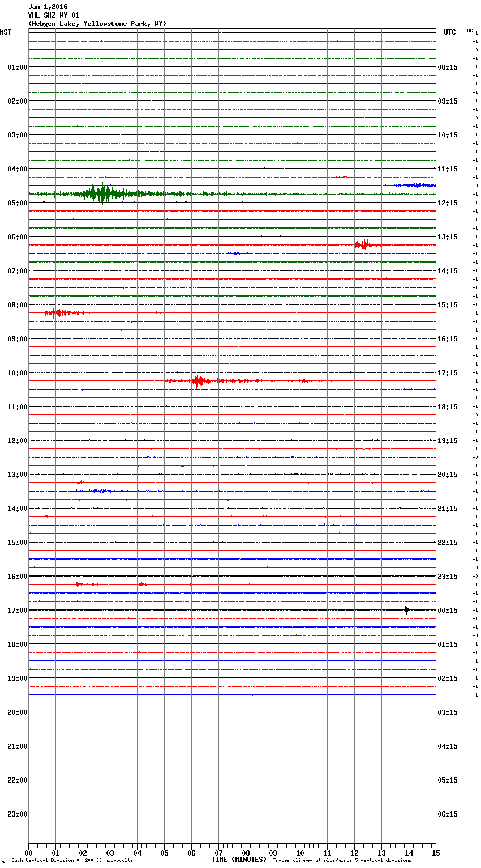
Task: Click the "00:15" UTC time label
Action: [448, 611]
